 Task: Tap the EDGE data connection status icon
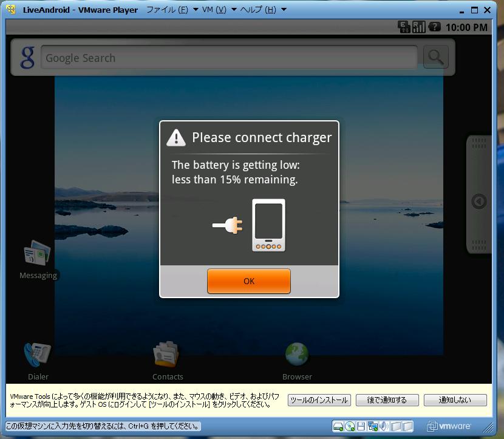(404, 27)
